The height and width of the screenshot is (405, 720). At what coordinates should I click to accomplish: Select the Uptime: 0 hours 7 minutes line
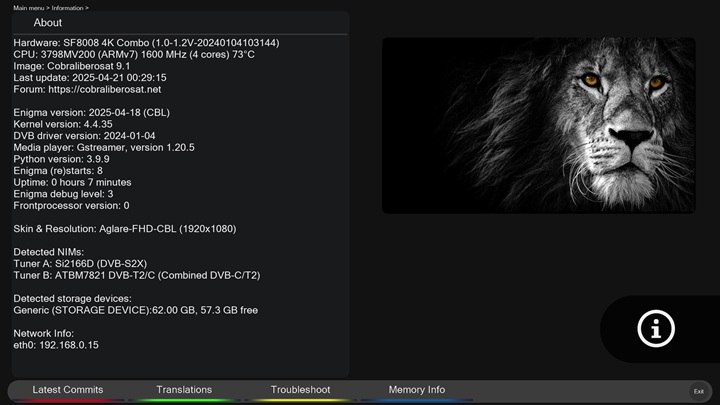[72, 182]
